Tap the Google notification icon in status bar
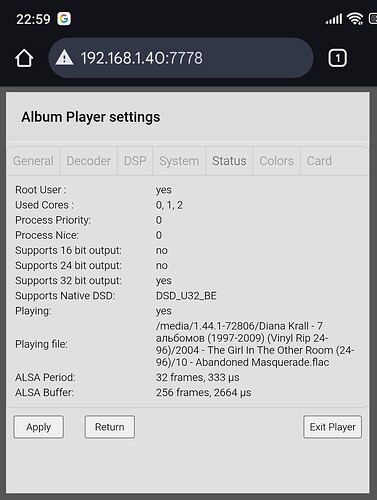 click(x=64, y=19)
